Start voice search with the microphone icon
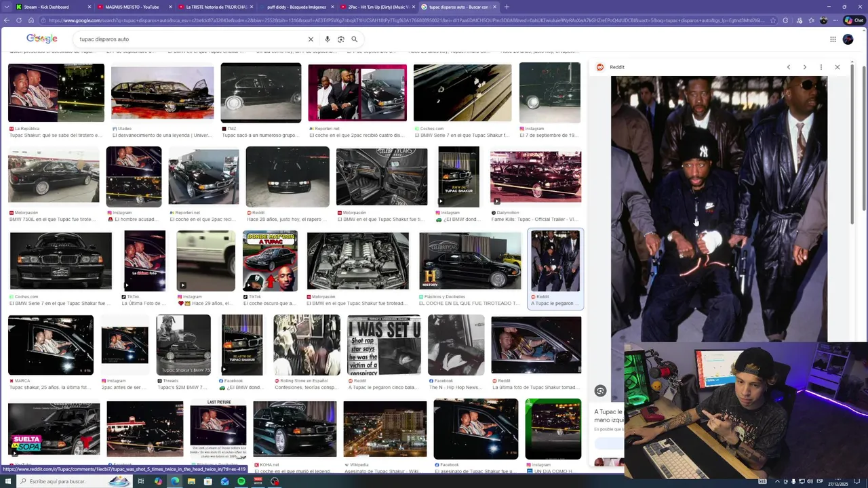The width and height of the screenshot is (868, 488). point(328,39)
